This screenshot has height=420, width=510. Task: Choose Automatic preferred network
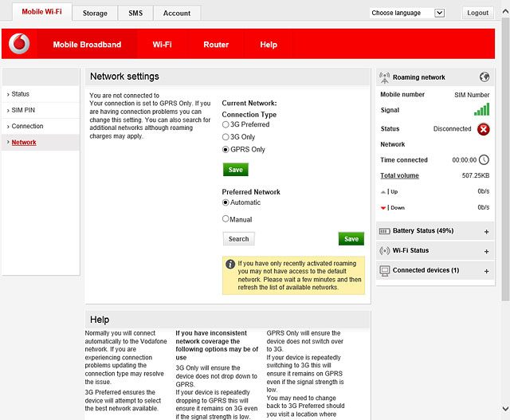(x=226, y=202)
